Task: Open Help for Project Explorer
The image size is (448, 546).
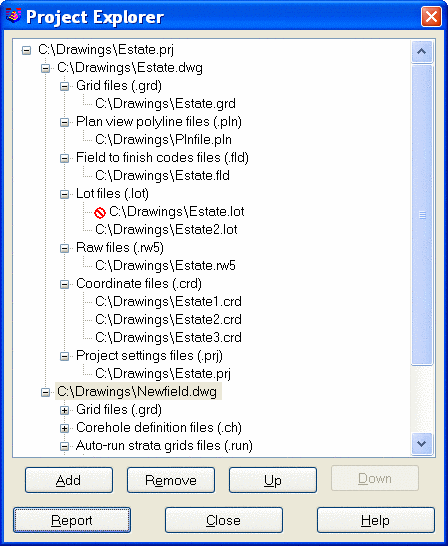Action: 376,520
